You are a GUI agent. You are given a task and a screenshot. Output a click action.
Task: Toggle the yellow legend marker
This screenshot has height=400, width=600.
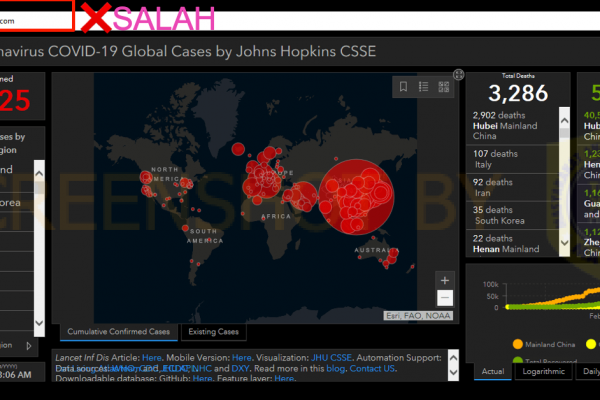pyautogui.click(x=591, y=344)
